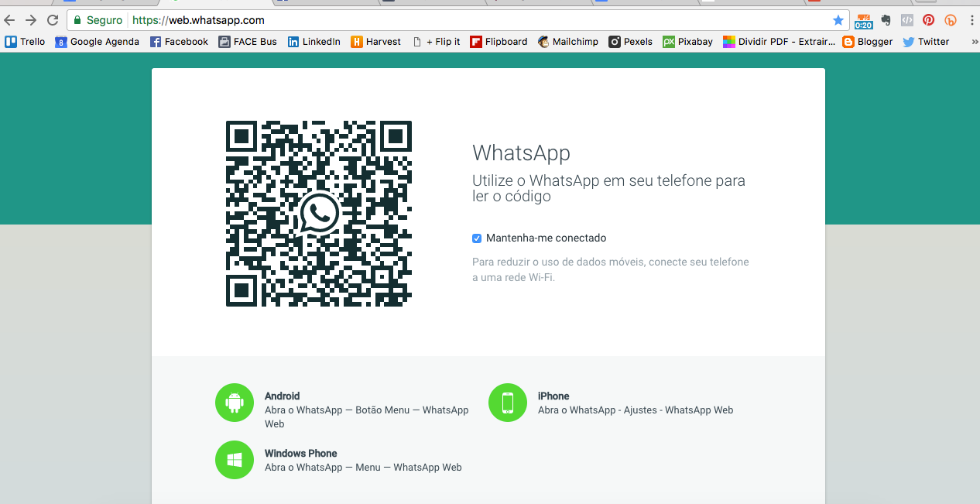The height and width of the screenshot is (504, 980).
Task: Uncheck the 'Mantenha-me conectado' checkbox
Action: point(477,238)
